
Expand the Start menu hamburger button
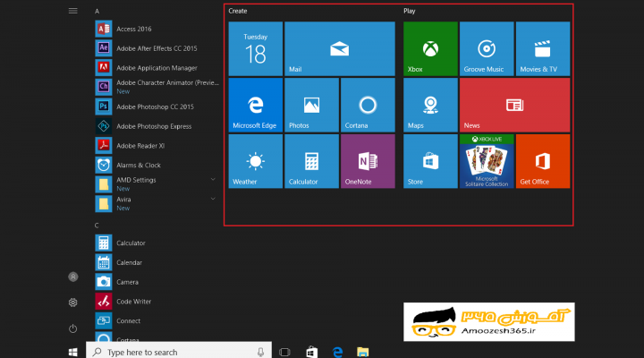coord(72,11)
